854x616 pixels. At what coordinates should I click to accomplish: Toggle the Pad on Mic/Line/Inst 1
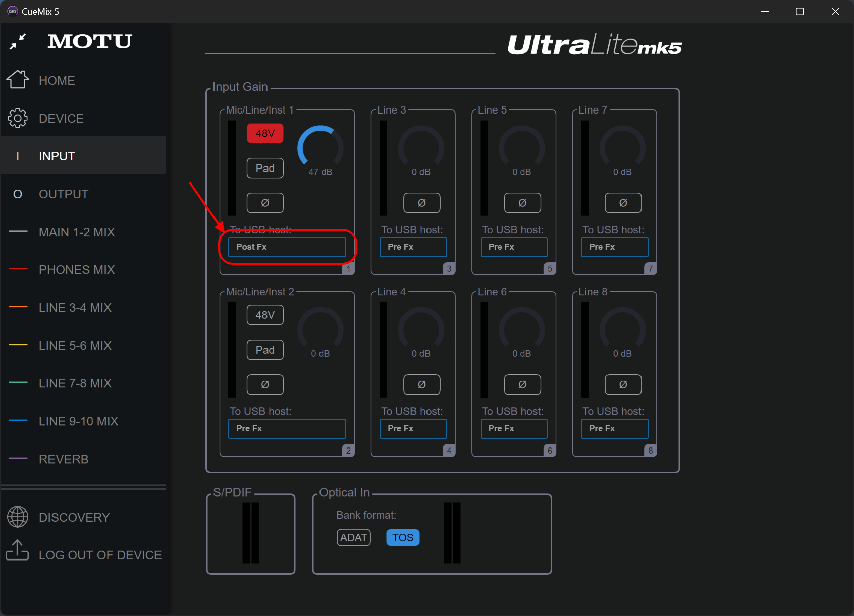[x=265, y=169]
